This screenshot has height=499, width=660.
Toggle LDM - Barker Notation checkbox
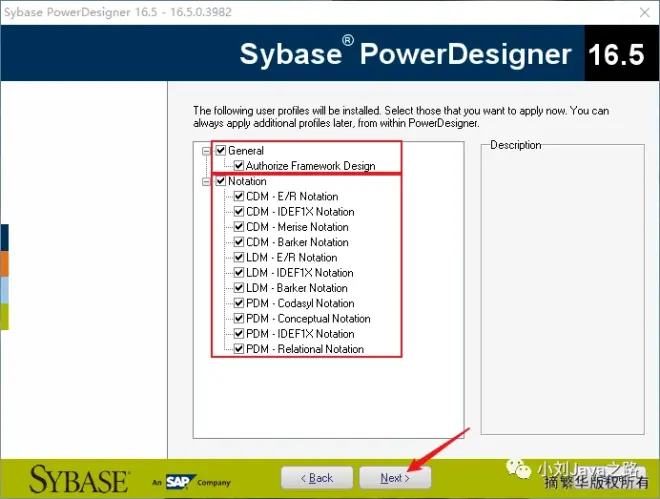pos(239,288)
